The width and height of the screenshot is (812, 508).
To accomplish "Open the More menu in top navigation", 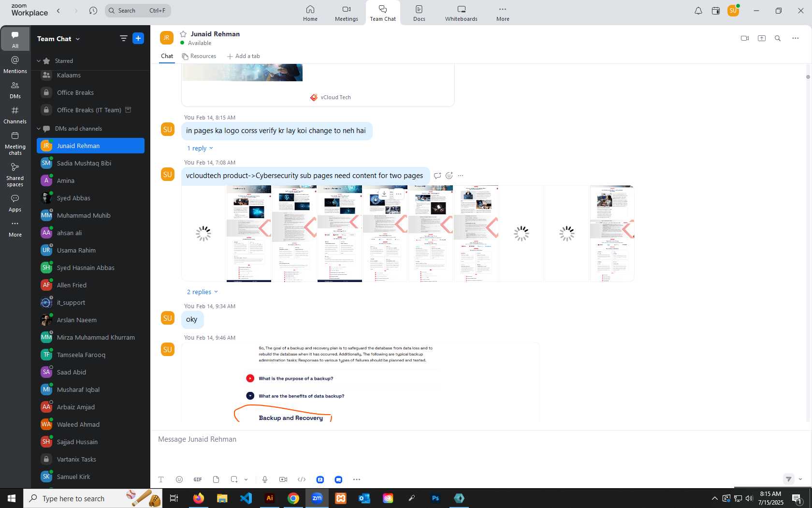I will pos(503,13).
